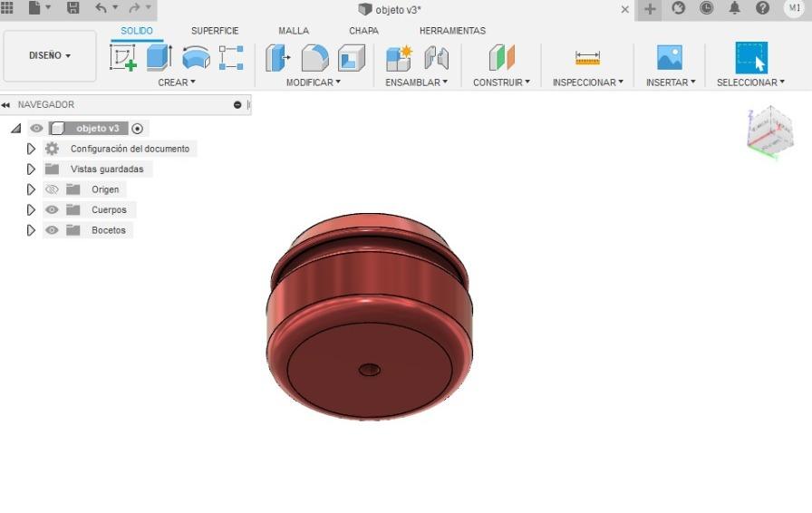Switch to the HERRAMIENTAS tab
The width and height of the screenshot is (812, 513).
click(x=452, y=31)
